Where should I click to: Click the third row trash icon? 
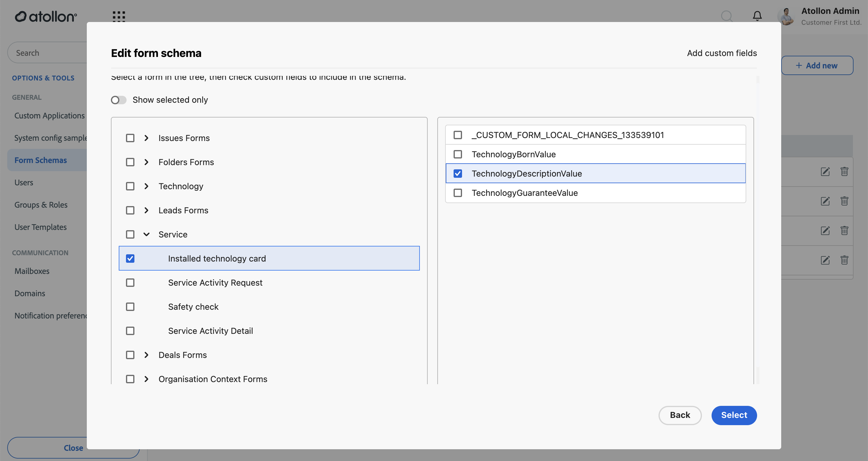pos(844,230)
